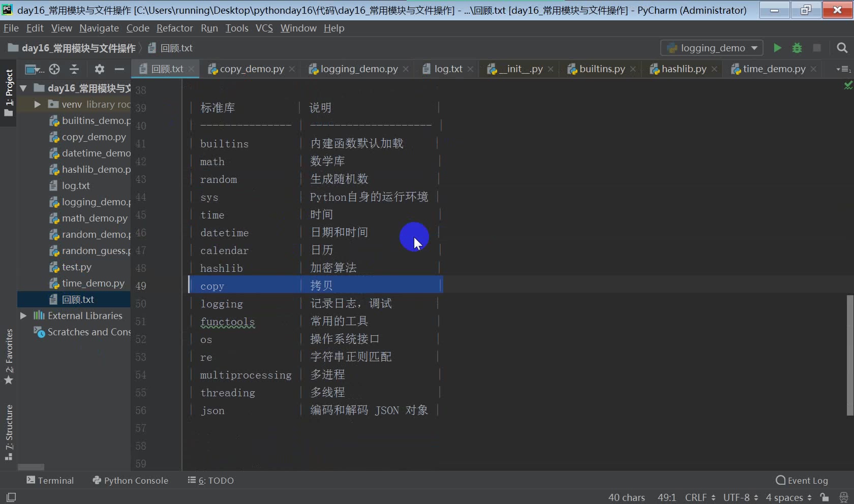
Task: Open the UTF-8 encoding selector
Action: (739, 497)
